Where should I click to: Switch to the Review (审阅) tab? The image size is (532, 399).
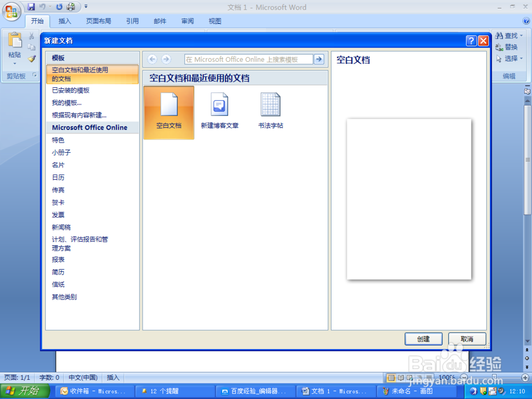[187, 21]
